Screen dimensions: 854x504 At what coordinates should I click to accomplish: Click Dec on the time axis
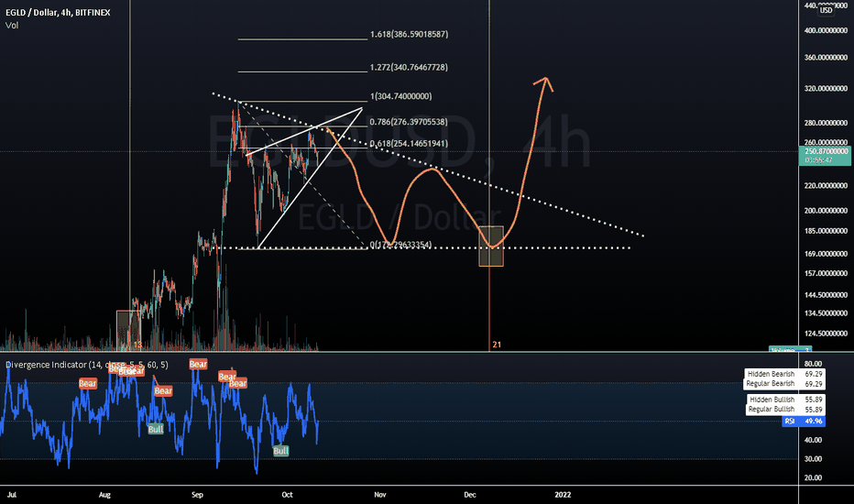pyautogui.click(x=469, y=495)
